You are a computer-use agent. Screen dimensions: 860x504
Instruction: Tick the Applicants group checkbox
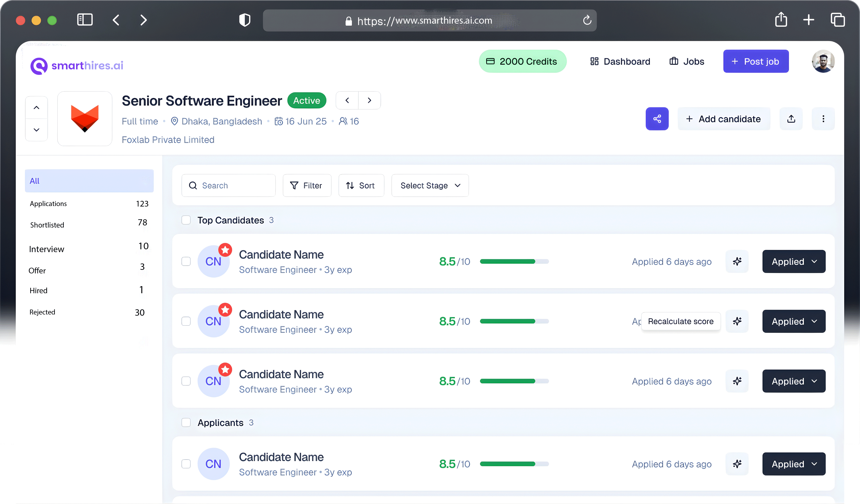coord(186,422)
